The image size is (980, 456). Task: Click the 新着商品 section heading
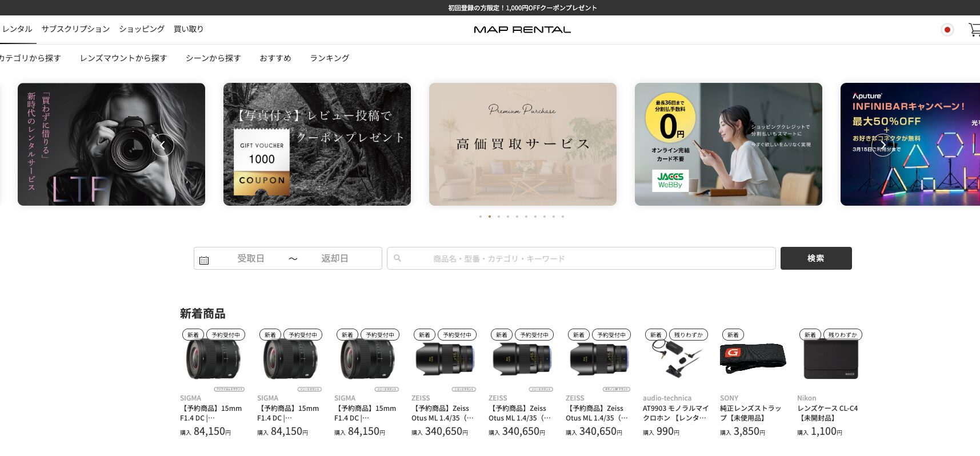[x=203, y=314]
